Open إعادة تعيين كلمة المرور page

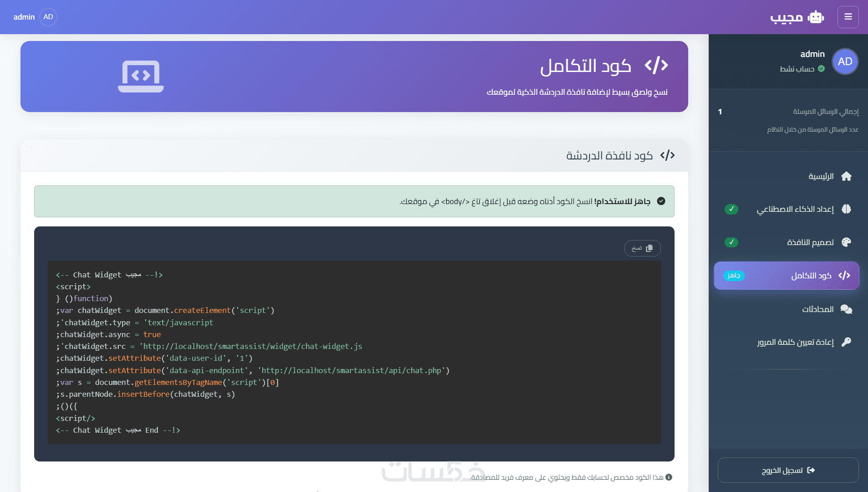coord(795,342)
